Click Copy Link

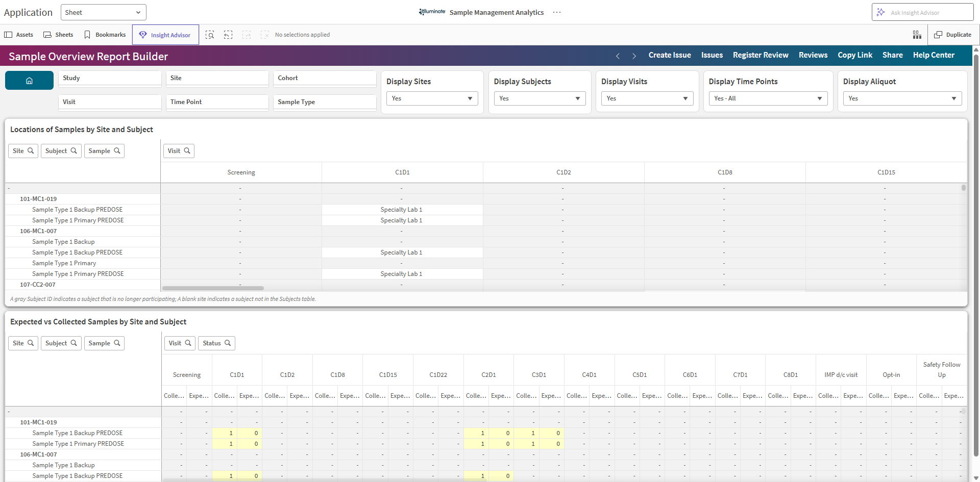[x=855, y=55]
